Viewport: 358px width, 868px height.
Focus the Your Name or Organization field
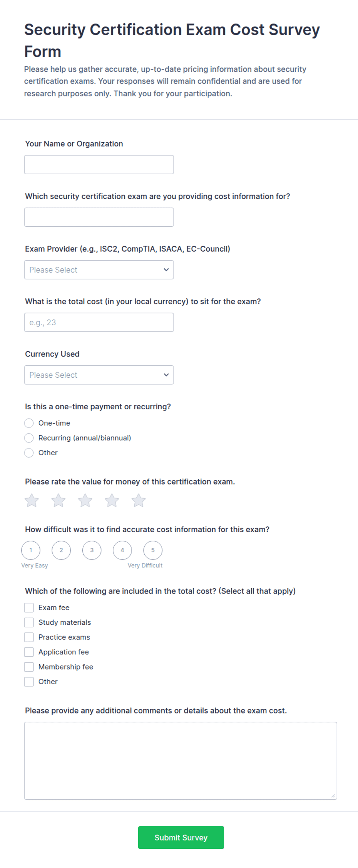click(x=99, y=165)
